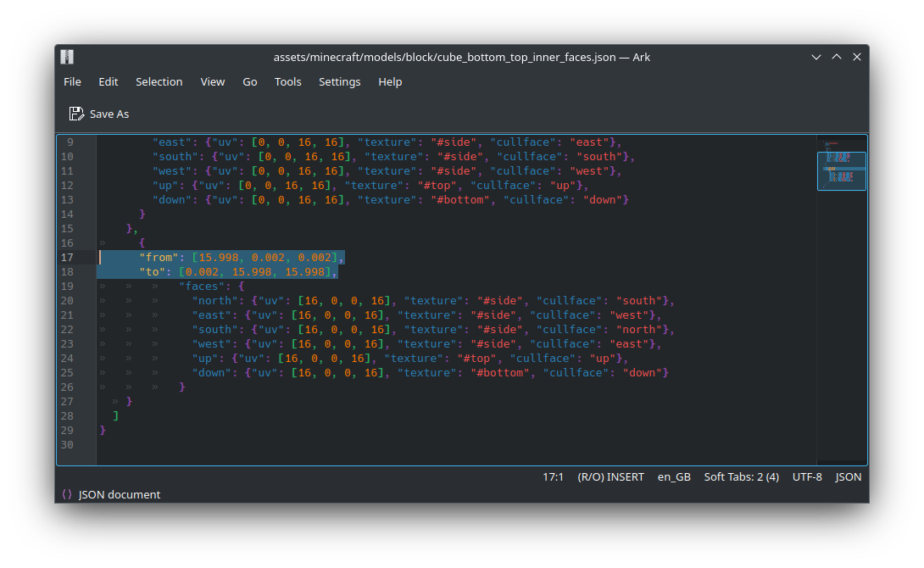Open the Tools menu
This screenshot has height=568, width=924.
pyautogui.click(x=287, y=82)
